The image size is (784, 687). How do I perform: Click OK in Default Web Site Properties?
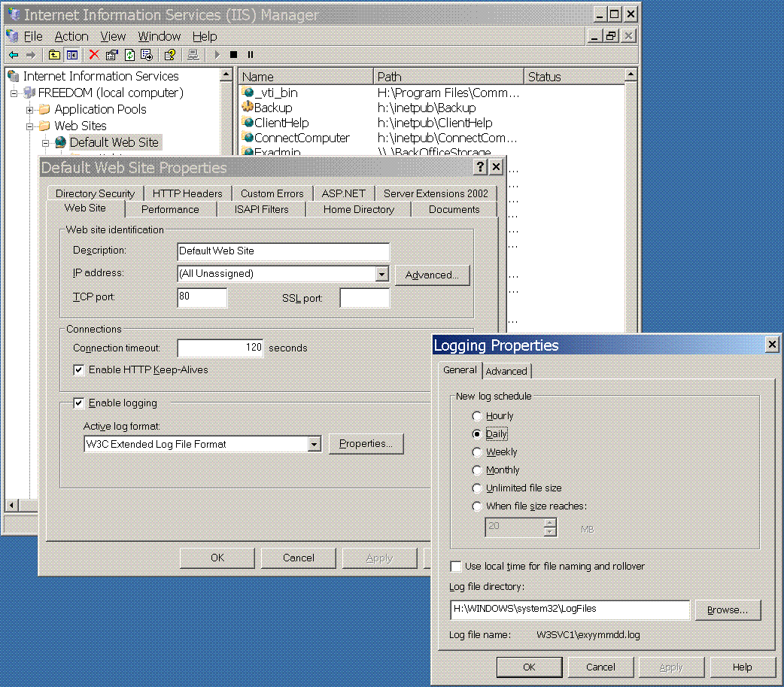coord(217,558)
